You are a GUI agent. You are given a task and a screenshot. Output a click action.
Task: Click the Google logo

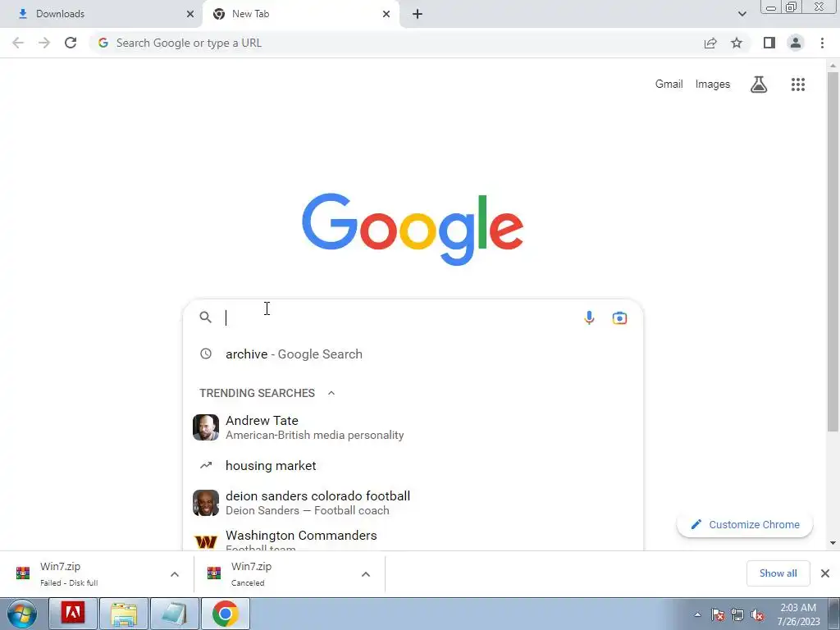click(x=413, y=229)
